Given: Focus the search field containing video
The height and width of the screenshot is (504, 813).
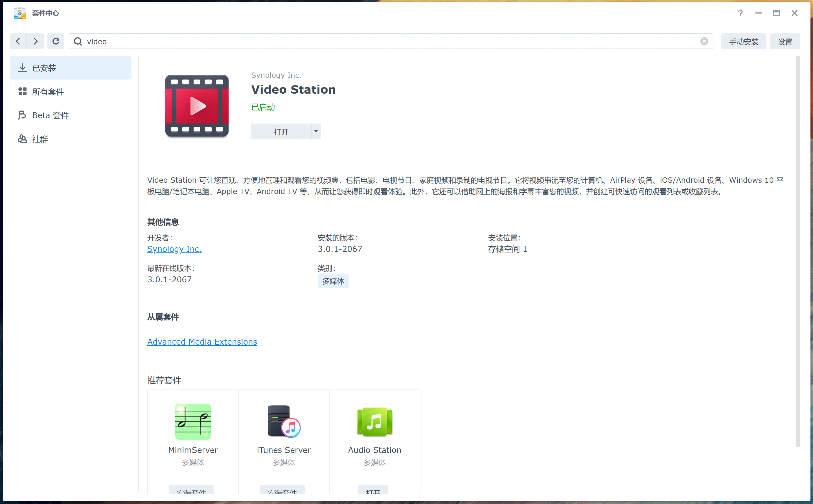Looking at the screenshot, I should (390, 41).
